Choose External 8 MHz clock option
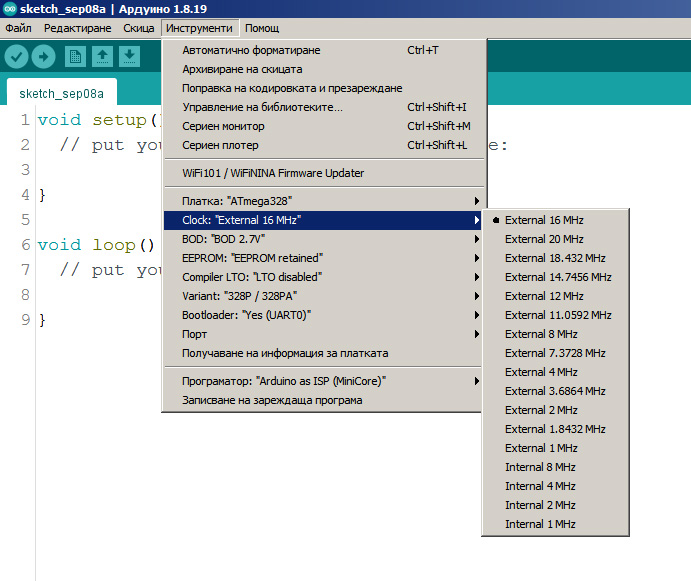This screenshot has width=691, height=581. pyautogui.click(x=541, y=334)
